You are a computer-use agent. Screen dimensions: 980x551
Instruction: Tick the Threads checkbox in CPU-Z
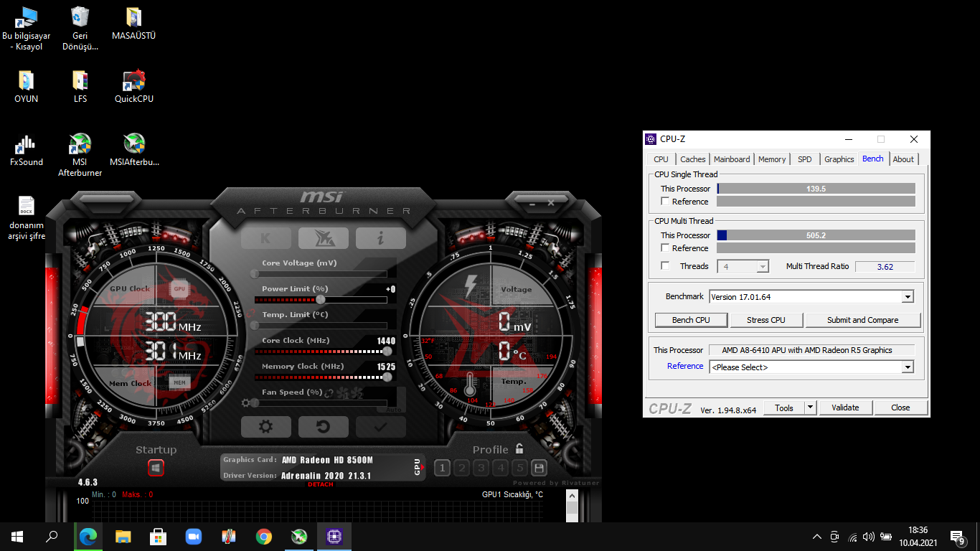665,266
